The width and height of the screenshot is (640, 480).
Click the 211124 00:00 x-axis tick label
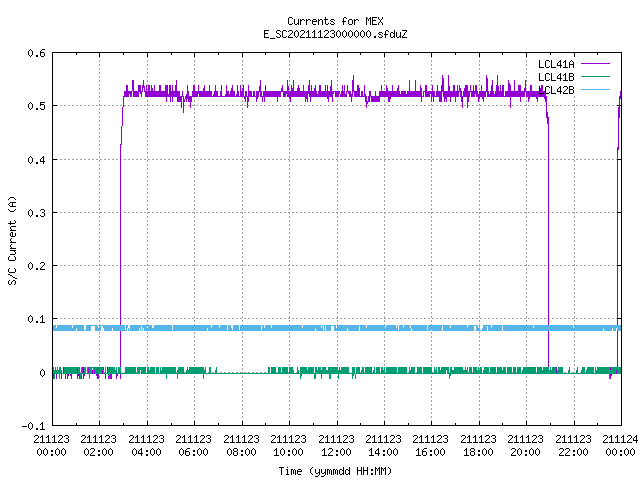[620, 446]
